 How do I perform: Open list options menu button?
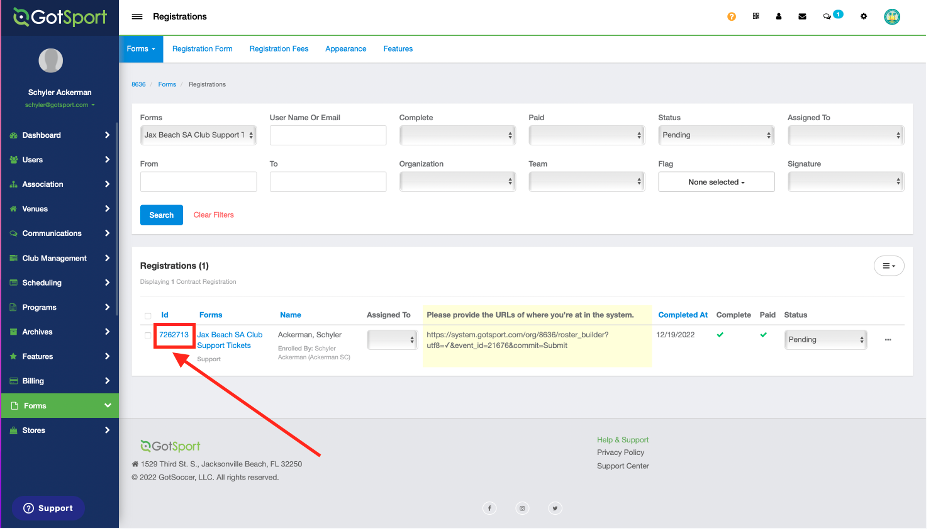[889, 266]
